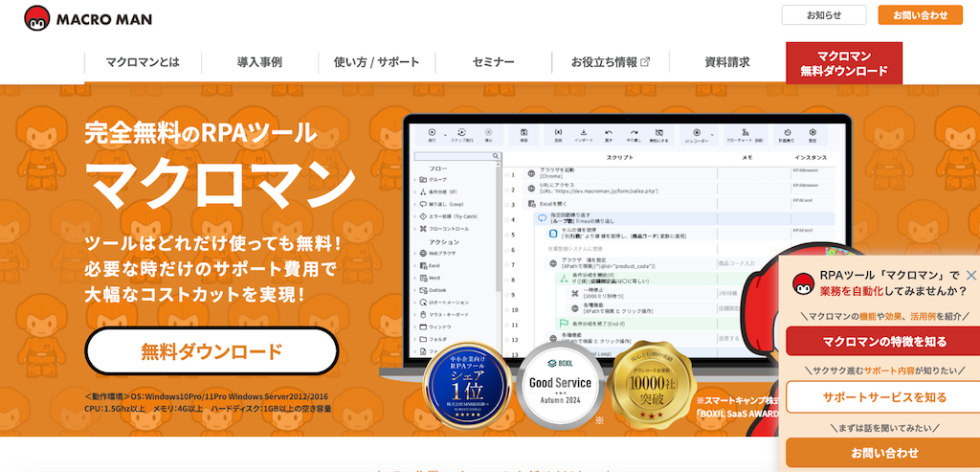The height and width of the screenshot is (472, 980).
Task: Click サポートサービスを知る in the popup
Action: 883,397
